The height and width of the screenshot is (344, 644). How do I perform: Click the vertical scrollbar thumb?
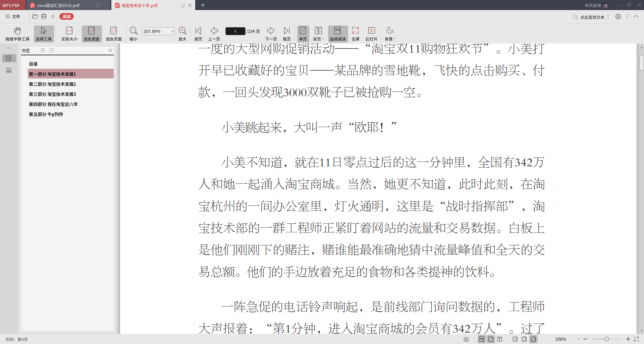tap(641, 63)
